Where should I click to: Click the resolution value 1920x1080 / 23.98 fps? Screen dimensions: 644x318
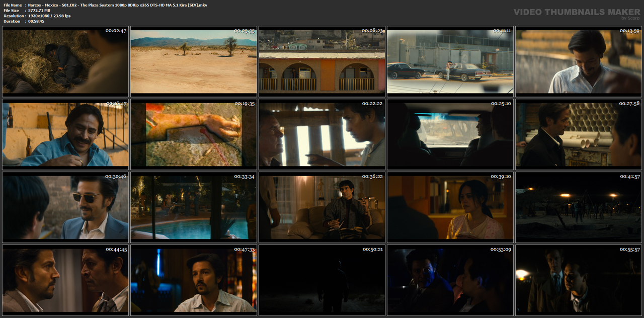tap(49, 16)
